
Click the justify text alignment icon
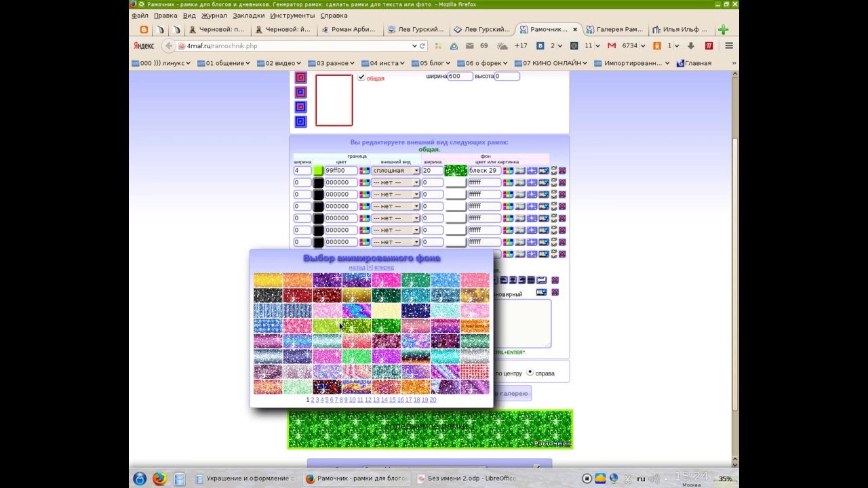(531, 280)
